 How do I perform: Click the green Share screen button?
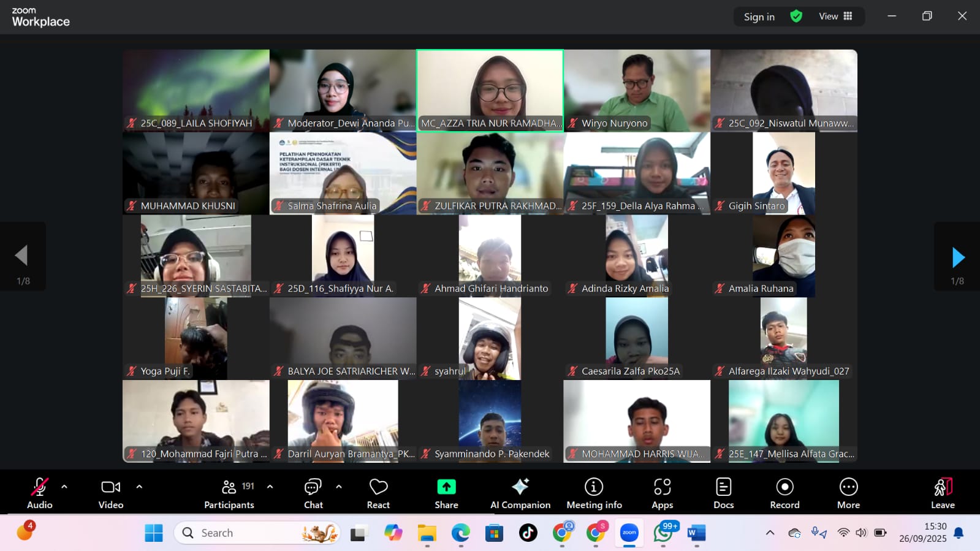446,493
